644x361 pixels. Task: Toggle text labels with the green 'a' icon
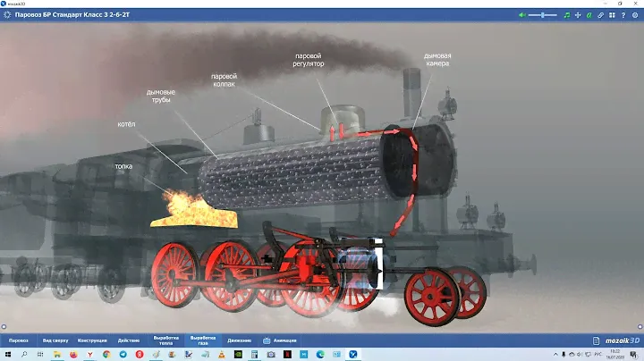[x=589, y=15]
